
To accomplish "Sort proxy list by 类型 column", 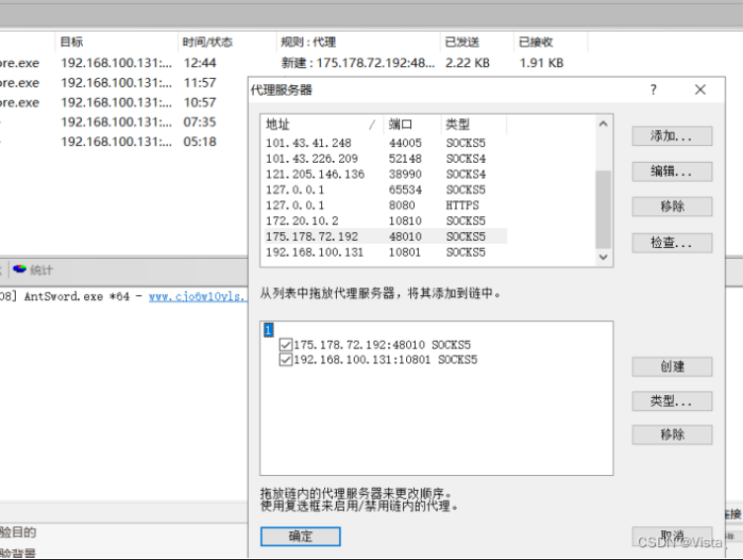I will (473, 124).
